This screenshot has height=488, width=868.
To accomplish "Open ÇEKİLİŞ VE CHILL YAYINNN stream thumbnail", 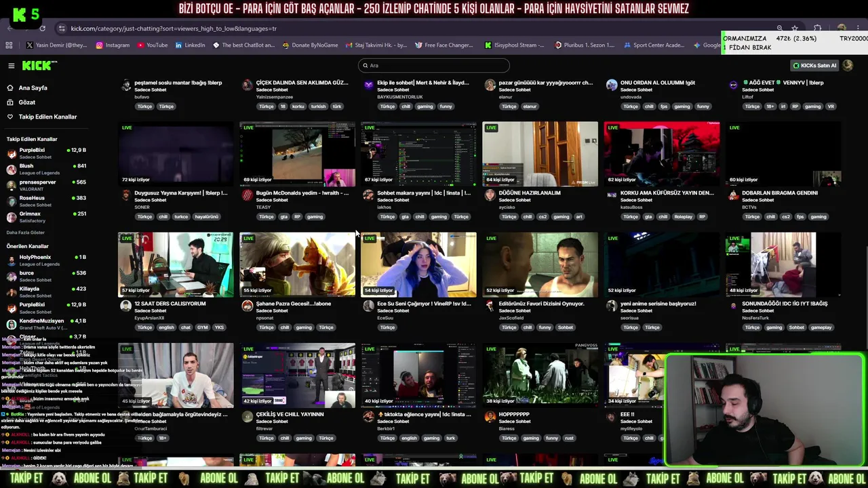I will pos(297,375).
